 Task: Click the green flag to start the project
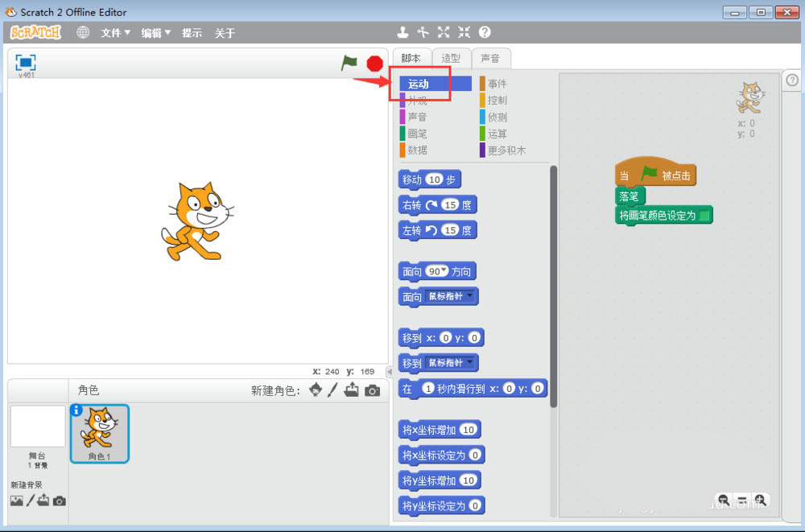pyautogui.click(x=349, y=63)
